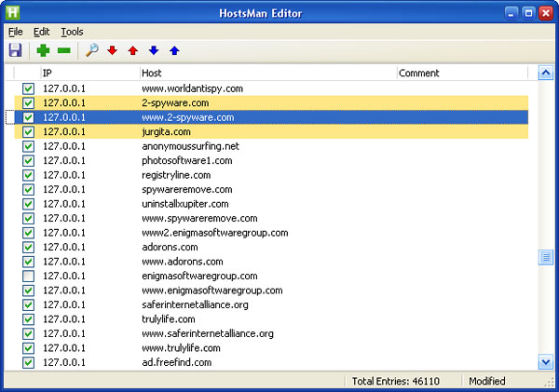Select saferinternetalliance.org host entry
The width and height of the screenshot is (559, 392).
(x=195, y=304)
